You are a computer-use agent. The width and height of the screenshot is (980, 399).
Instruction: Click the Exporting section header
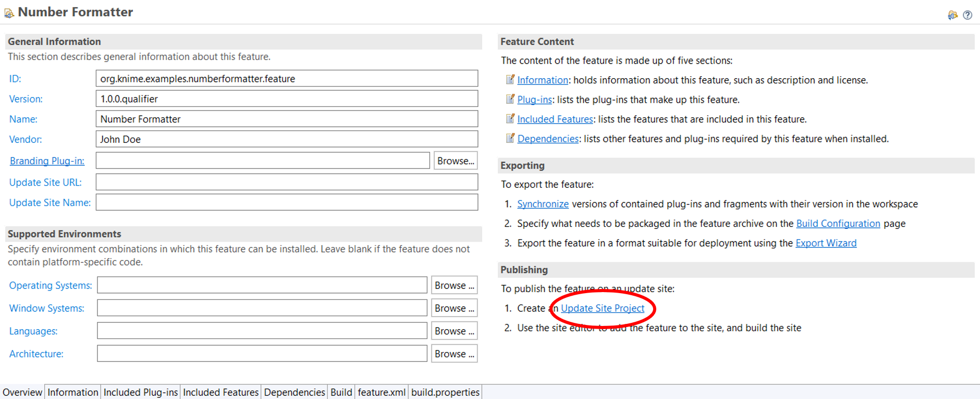736,165
